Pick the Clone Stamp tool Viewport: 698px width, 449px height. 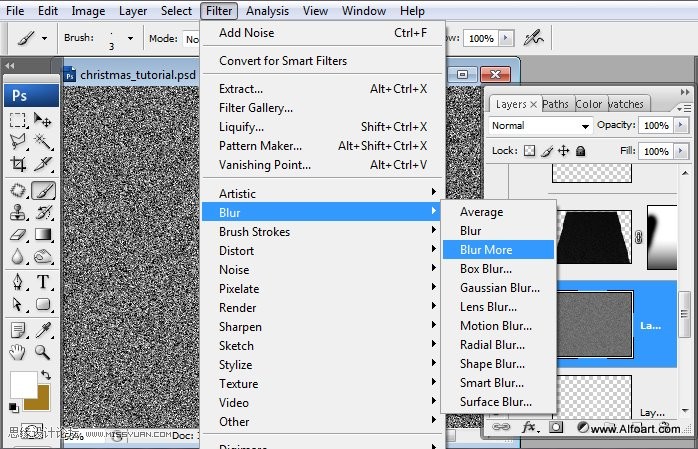click(x=18, y=212)
